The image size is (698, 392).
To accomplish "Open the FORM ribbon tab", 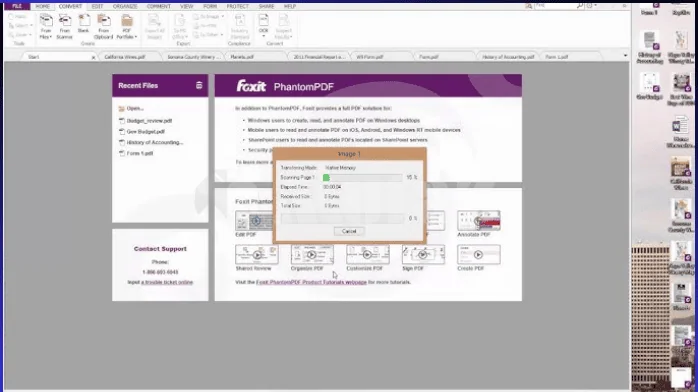I will 210,6.
